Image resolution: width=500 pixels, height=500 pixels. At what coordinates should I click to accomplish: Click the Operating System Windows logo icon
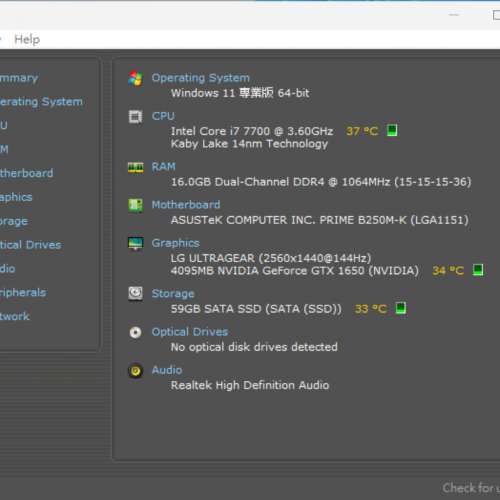tap(135, 79)
